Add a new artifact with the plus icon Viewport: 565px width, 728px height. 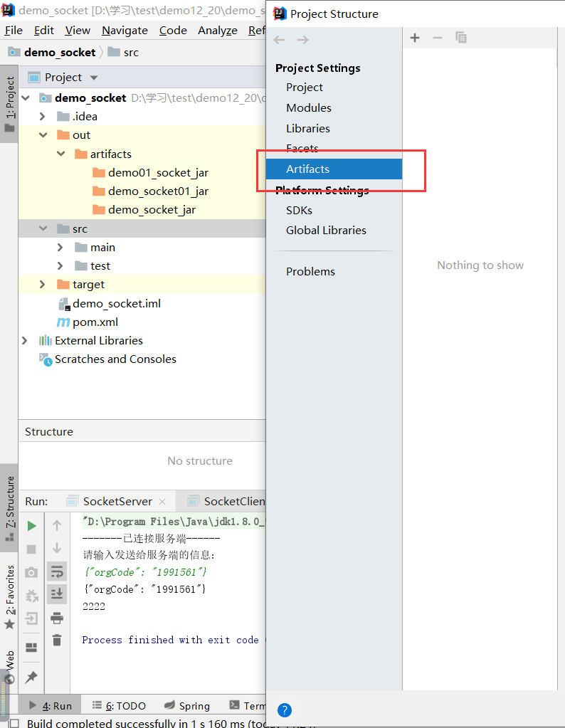pyautogui.click(x=415, y=38)
